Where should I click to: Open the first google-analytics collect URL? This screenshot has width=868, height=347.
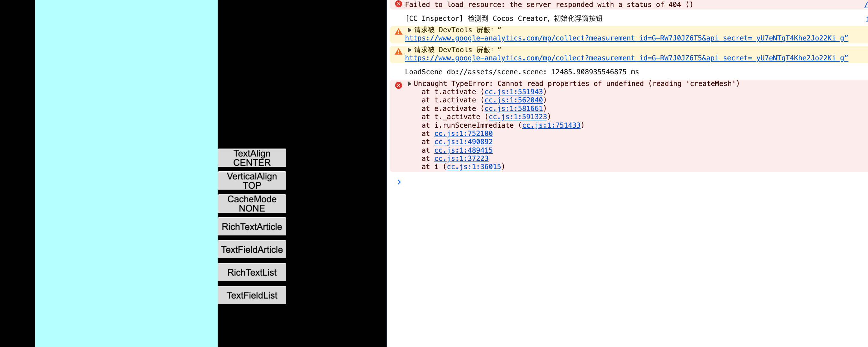(626, 38)
